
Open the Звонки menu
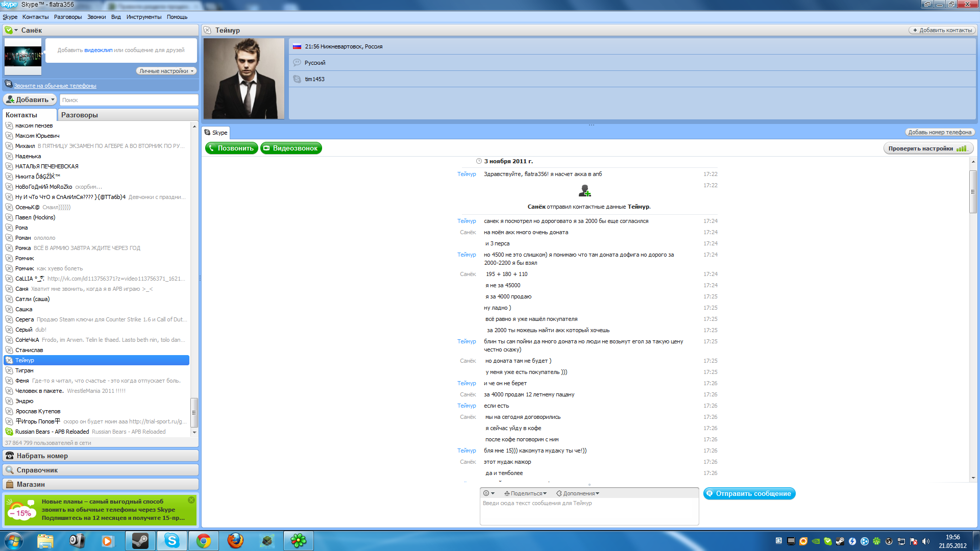tap(96, 17)
